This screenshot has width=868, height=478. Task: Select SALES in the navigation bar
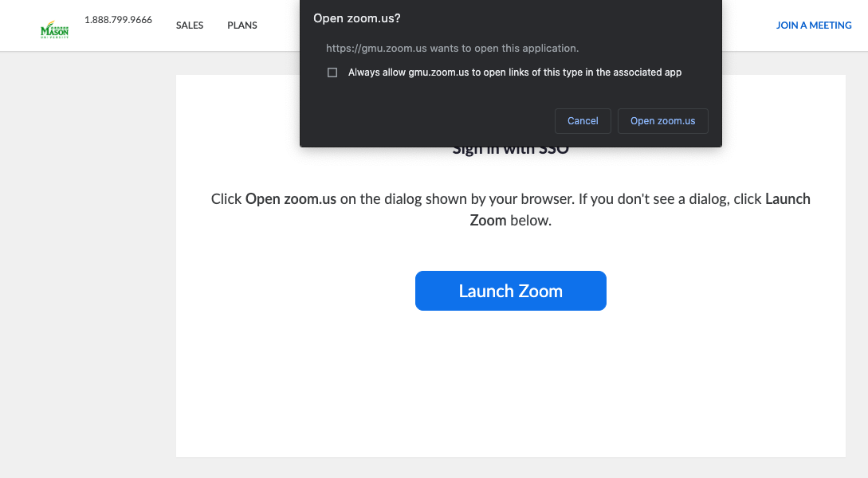point(190,25)
